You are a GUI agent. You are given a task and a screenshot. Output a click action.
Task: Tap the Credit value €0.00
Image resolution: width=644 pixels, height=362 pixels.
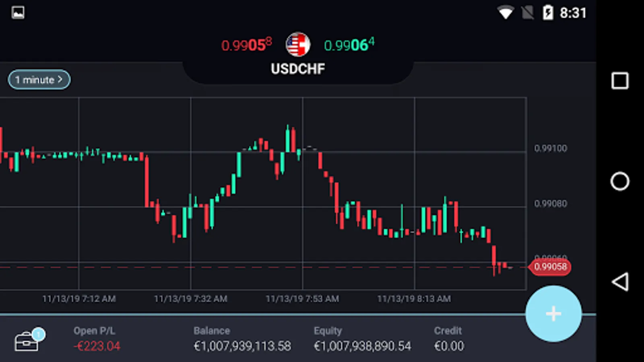(x=449, y=346)
